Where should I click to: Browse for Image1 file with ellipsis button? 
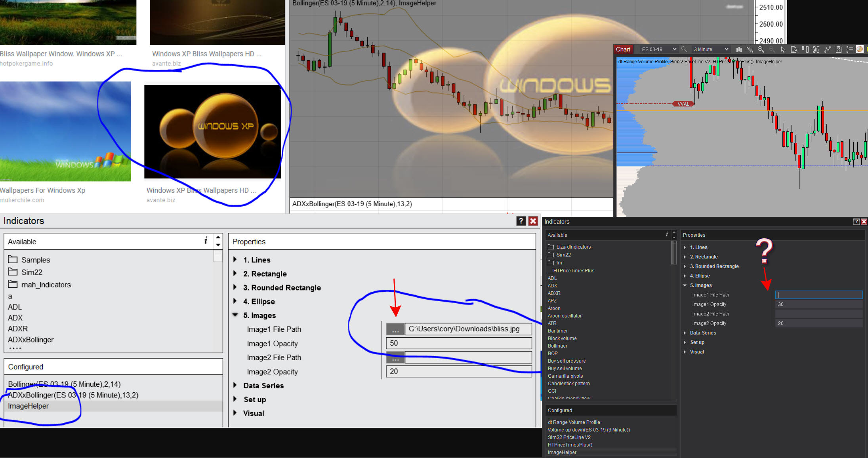(395, 329)
